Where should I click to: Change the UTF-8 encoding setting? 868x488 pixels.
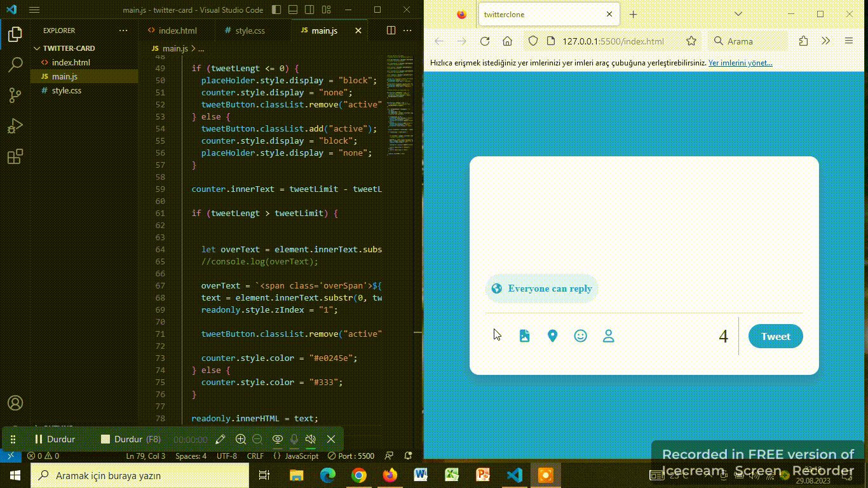pos(227,456)
